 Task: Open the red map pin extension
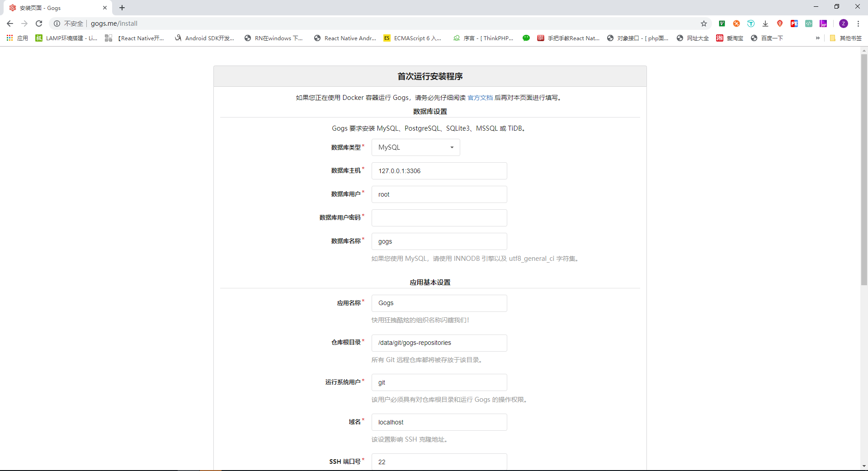pos(780,24)
